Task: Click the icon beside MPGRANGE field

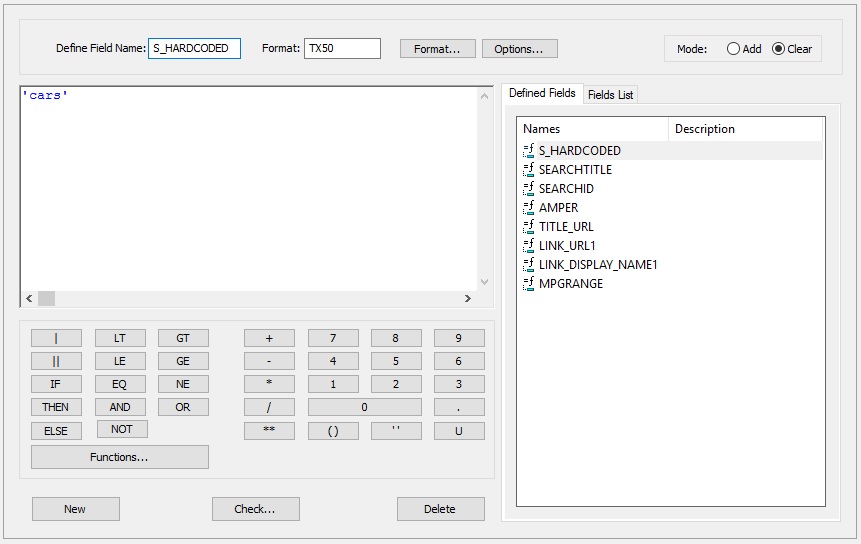Action: 529,284
